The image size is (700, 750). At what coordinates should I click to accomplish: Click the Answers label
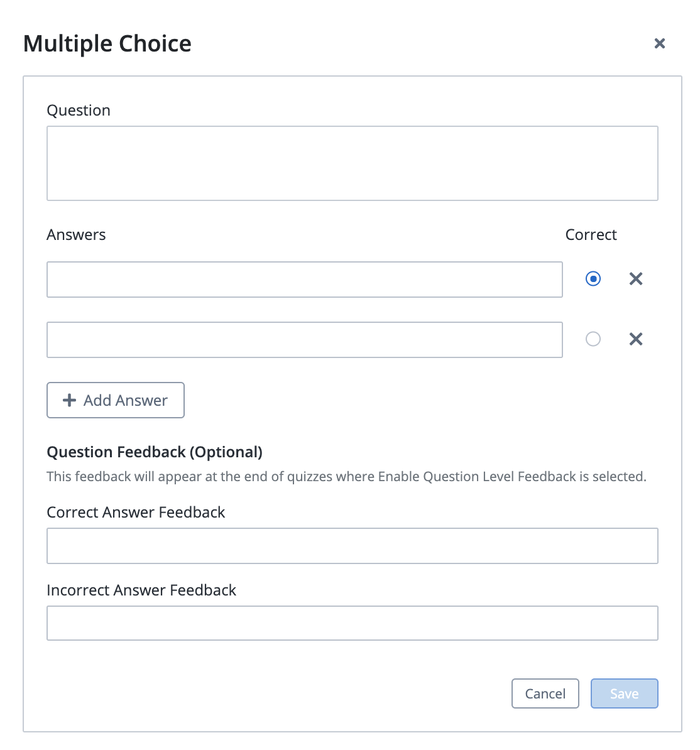click(x=76, y=235)
